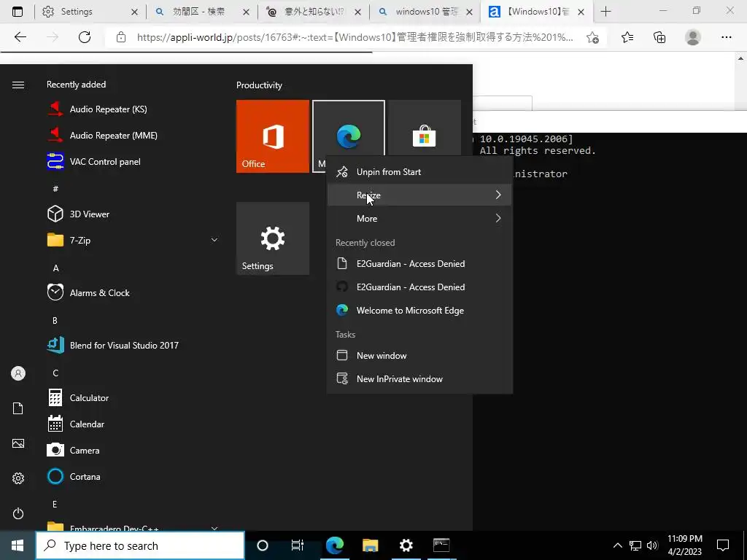The image size is (747, 560).
Task: Open first E2Guardian - Access Denied entry
Action: tap(419, 263)
